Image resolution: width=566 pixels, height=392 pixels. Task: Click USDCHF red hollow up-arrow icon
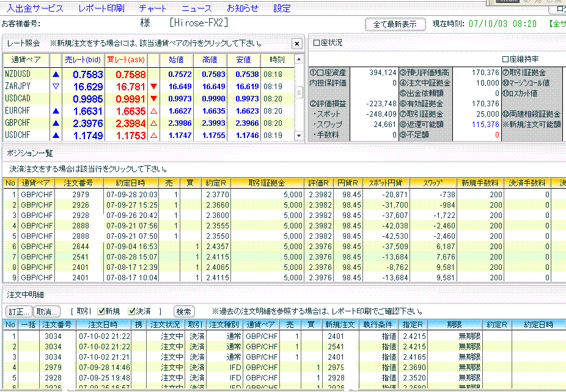(153, 136)
